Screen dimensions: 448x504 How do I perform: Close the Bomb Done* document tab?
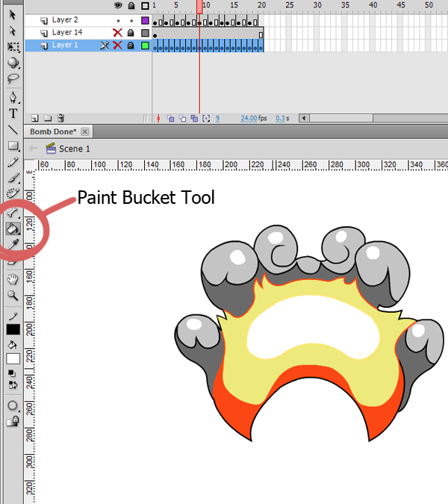[x=85, y=131]
